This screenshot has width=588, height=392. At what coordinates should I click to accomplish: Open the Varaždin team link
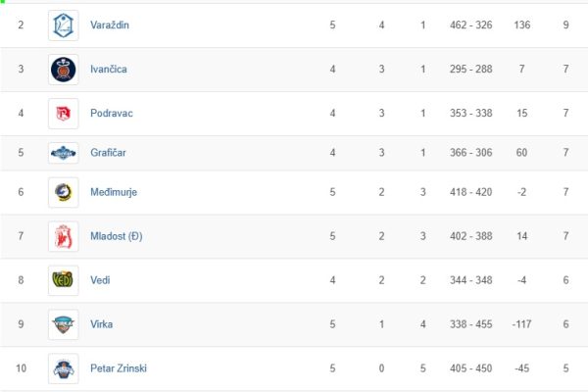coord(110,25)
